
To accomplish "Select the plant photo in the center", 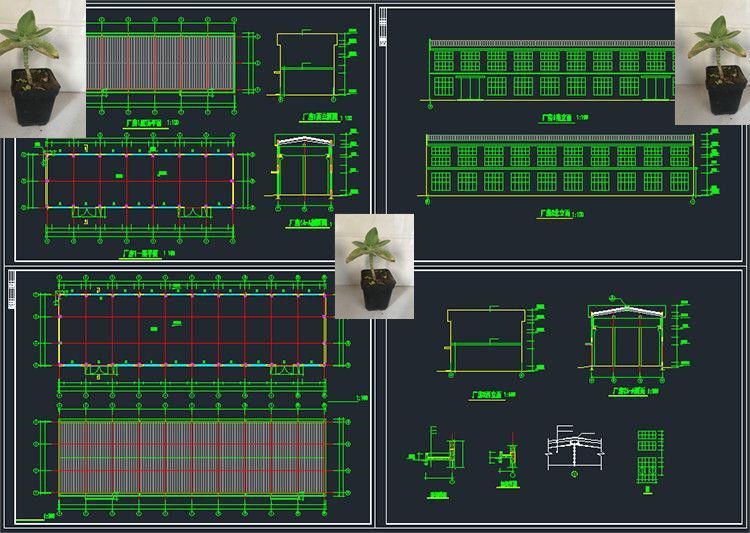I will click(x=374, y=265).
